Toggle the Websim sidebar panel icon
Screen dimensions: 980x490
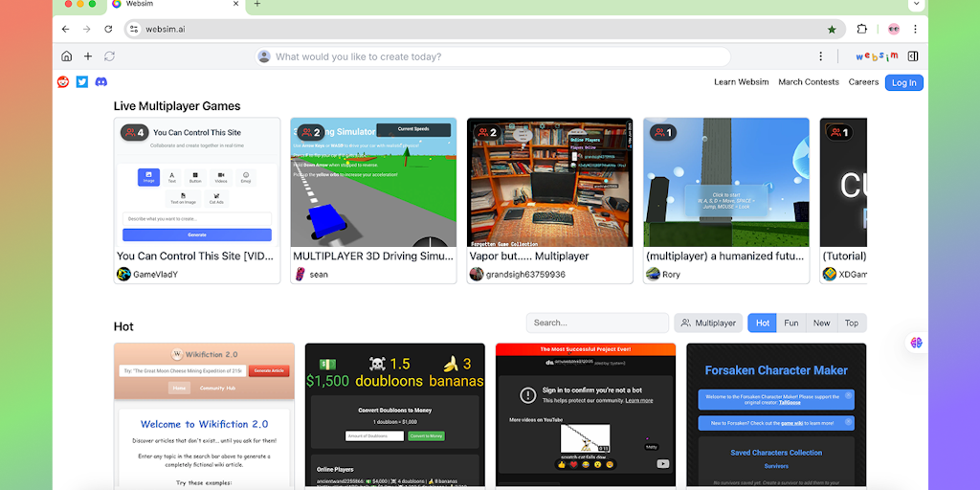[912, 56]
